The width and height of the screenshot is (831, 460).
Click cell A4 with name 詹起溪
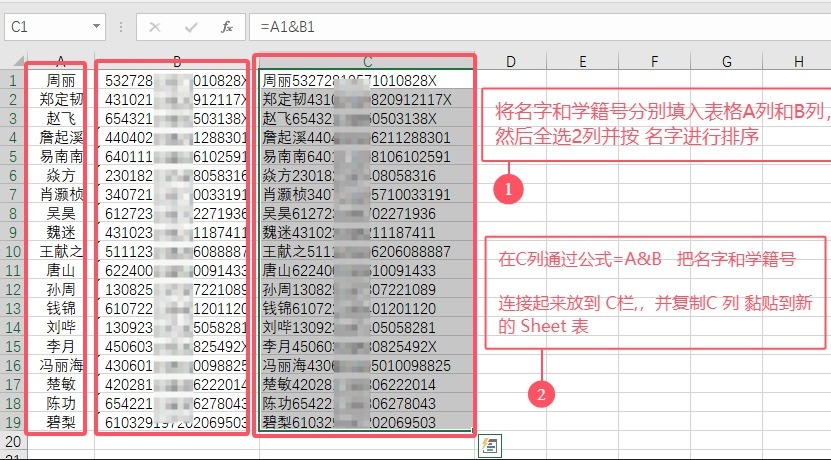click(x=61, y=138)
